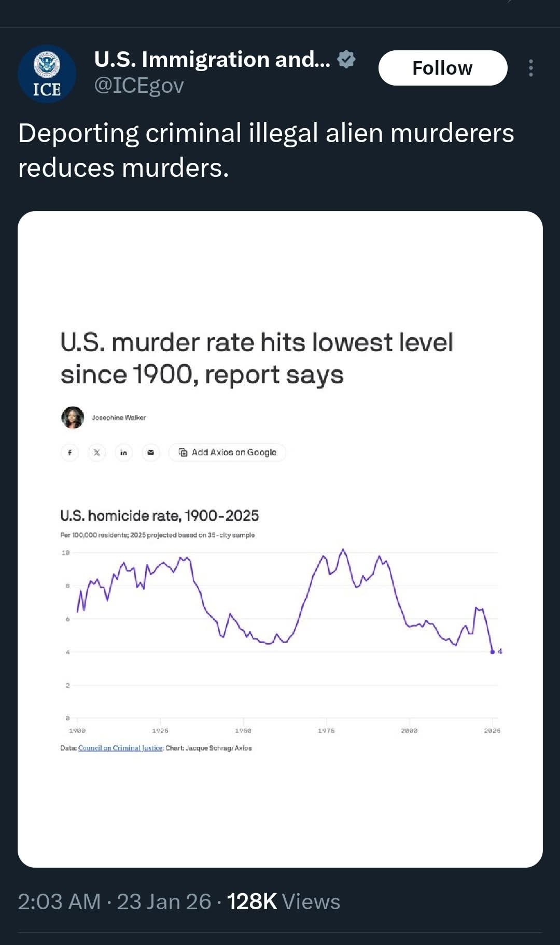The image size is (560, 945).
Task: Click the Facebook share icon
Action: pyautogui.click(x=69, y=452)
